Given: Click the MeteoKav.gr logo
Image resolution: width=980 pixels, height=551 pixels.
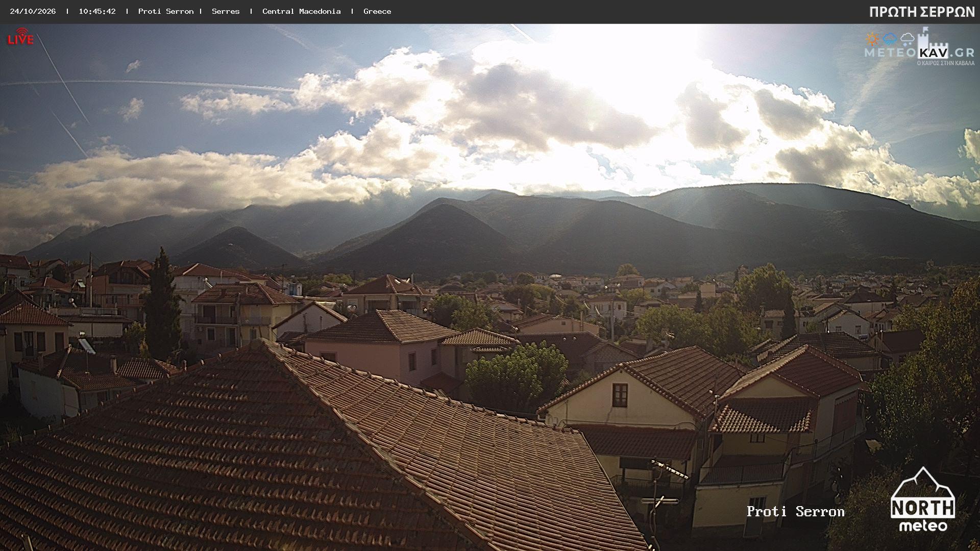Looking at the screenshot, I should click(919, 47).
